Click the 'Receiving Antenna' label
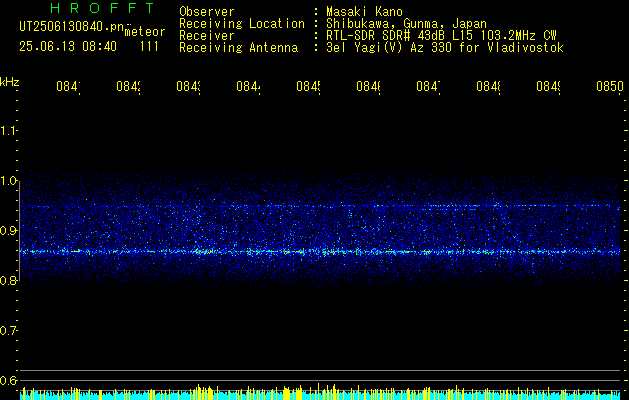Screen dimensions: 629x400 pos(239,48)
